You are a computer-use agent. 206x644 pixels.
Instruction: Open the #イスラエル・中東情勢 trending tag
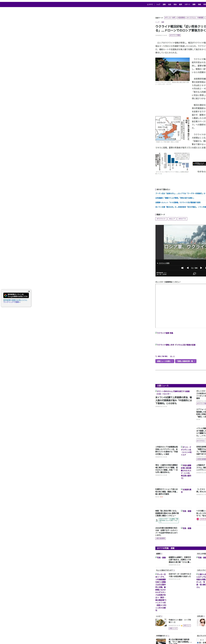[195, 18]
